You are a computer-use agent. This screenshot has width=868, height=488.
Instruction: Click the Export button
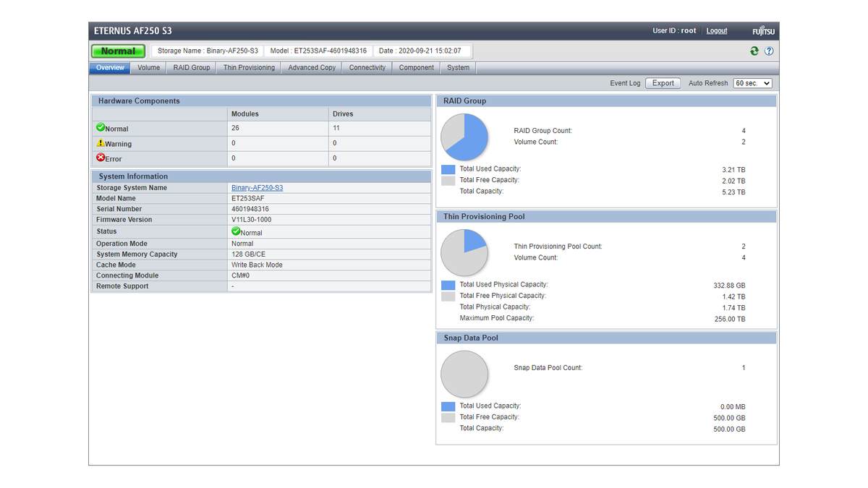coord(663,82)
